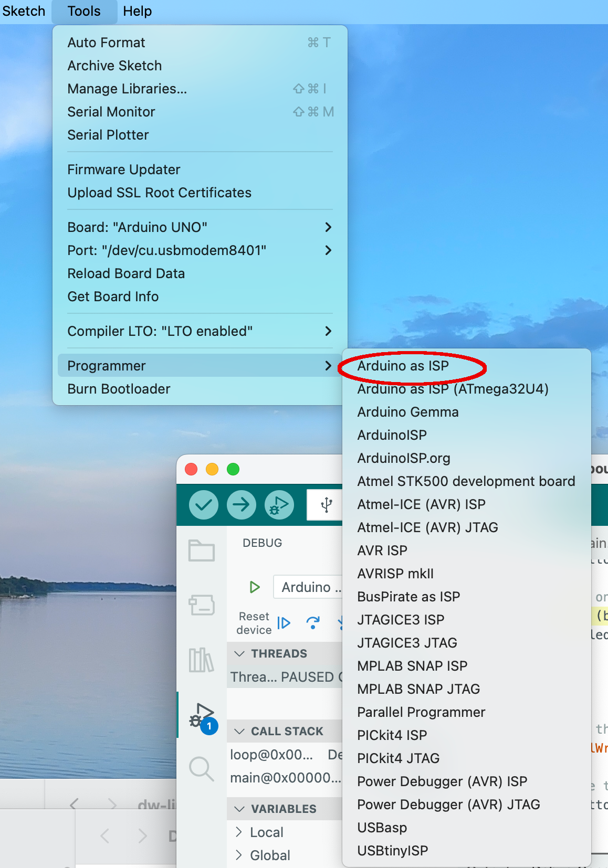Viewport: 608px width, 868px height.
Task: Select PICkit4 ISP programmer
Action: click(467, 735)
